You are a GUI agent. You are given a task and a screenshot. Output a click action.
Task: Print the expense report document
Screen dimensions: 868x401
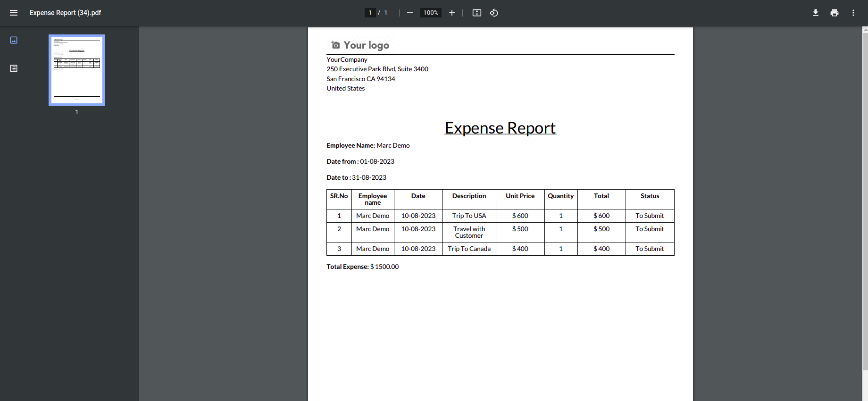(835, 13)
